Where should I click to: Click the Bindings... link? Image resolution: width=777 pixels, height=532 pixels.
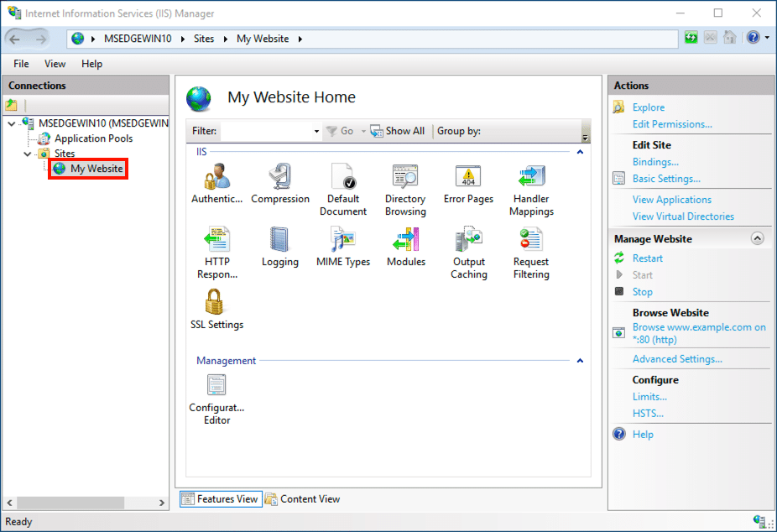click(x=655, y=162)
